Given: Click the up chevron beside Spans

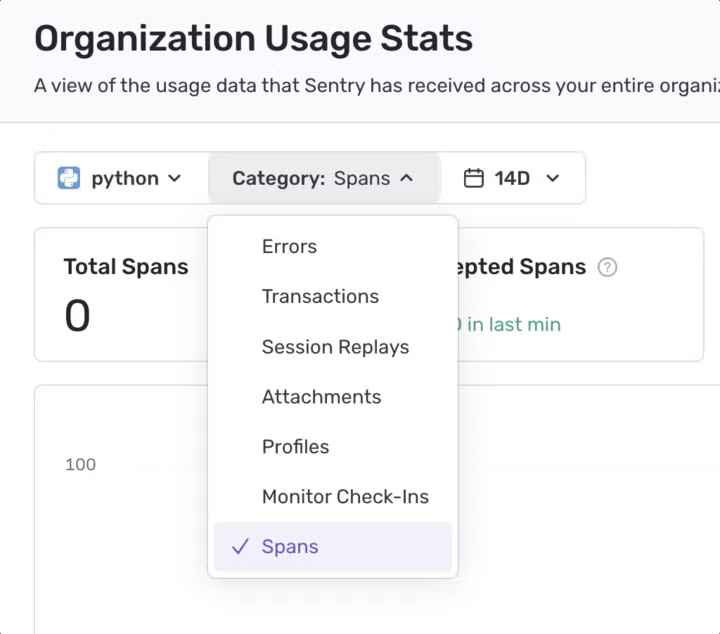Looking at the screenshot, I should (406, 178).
